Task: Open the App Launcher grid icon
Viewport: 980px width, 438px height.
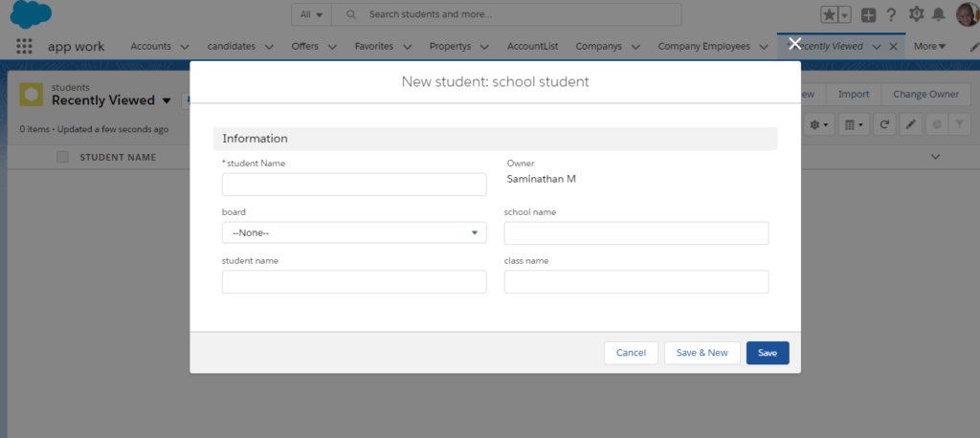Action: tap(25, 46)
